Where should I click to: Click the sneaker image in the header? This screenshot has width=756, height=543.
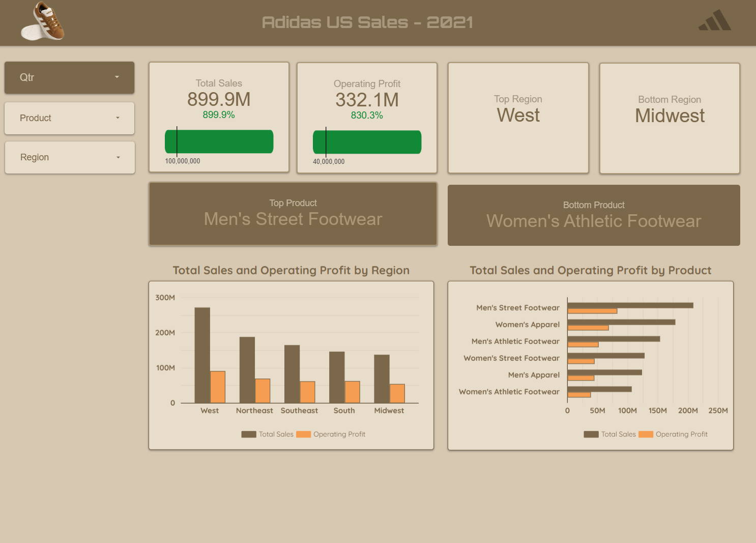pyautogui.click(x=43, y=21)
